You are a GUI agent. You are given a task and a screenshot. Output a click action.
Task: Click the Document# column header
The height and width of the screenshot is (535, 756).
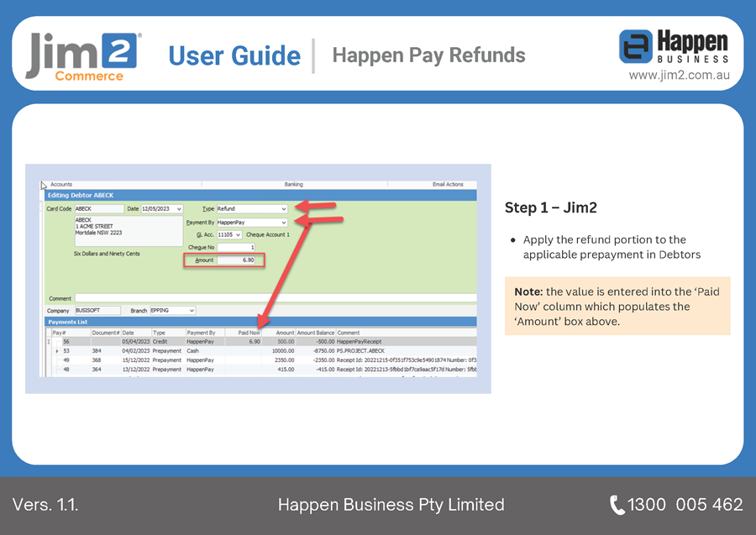pyautogui.click(x=106, y=333)
